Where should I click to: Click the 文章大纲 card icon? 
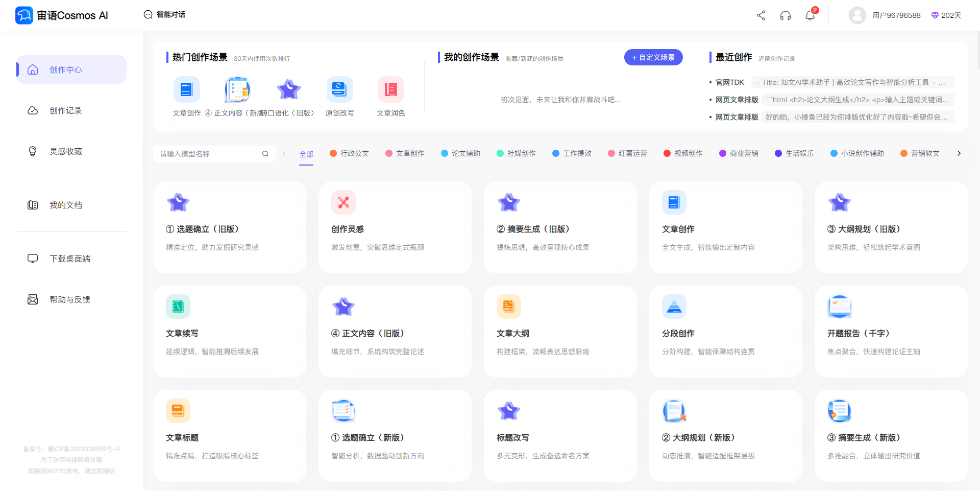(x=509, y=307)
